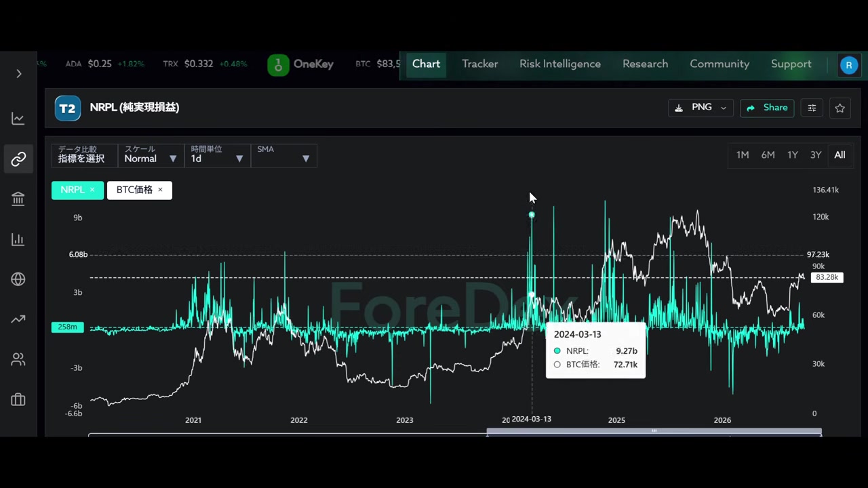
Task: Switch to the Chart tab
Action: 426,64
